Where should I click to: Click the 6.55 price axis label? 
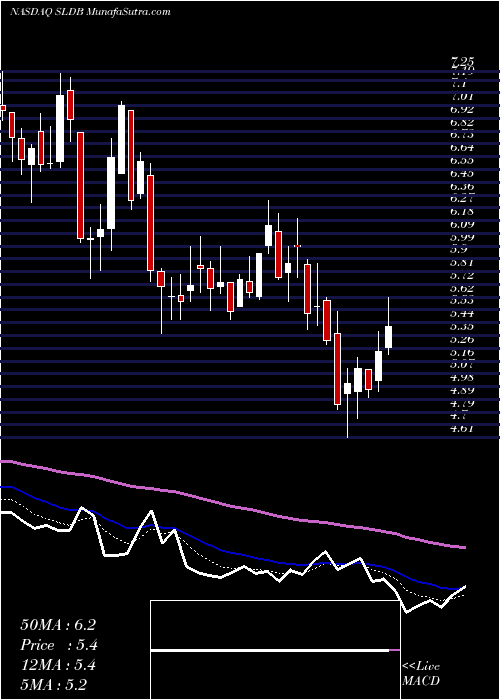coord(462,161)
